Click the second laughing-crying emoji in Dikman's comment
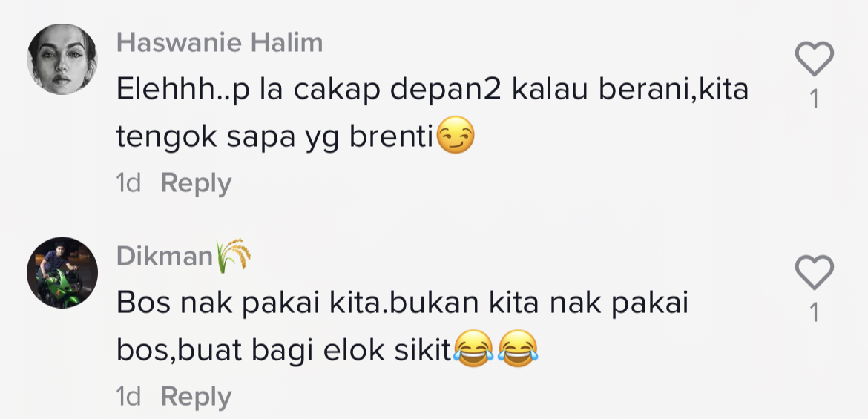Image resolution: width=868 pixels, height=419 pixels. coord(518,348)
